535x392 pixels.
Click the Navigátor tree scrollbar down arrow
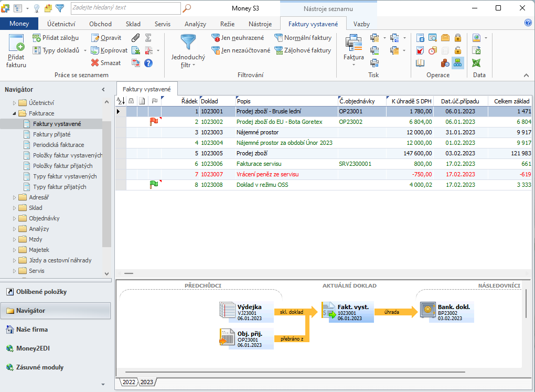click(x=107, y=274)
